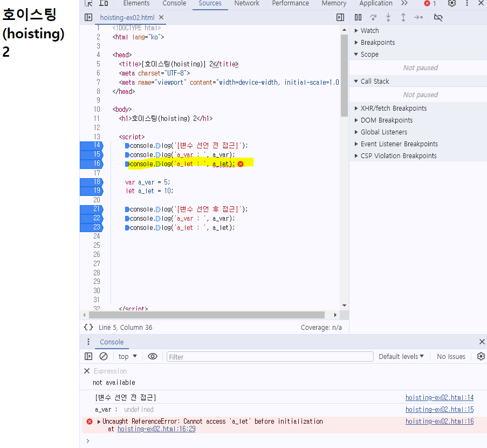Click the red error count badge
This screenshot has width=487, height=448.
coord(430,3)
